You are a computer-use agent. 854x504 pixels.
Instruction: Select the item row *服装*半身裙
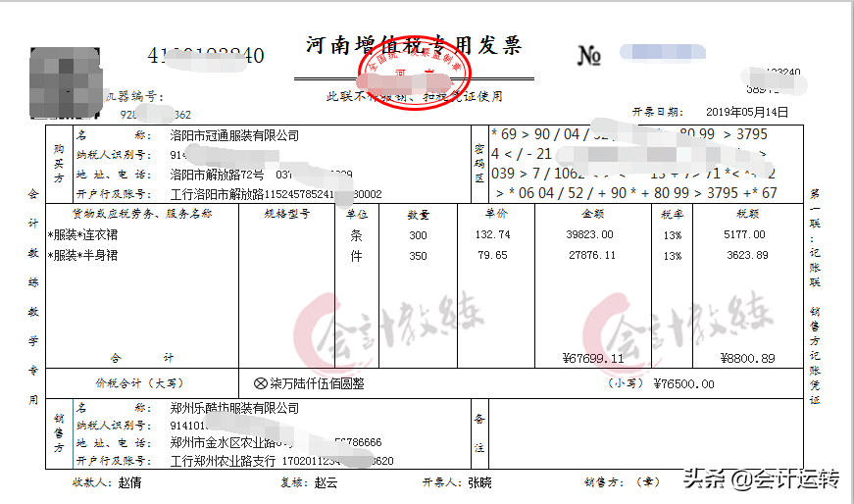(x=82, y=255)
